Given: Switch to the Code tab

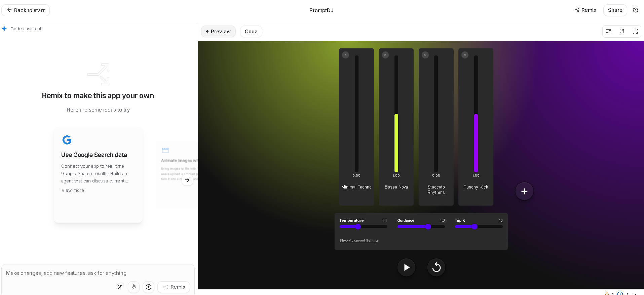Looking at the screenshot, I should click(x=251, y=32).
